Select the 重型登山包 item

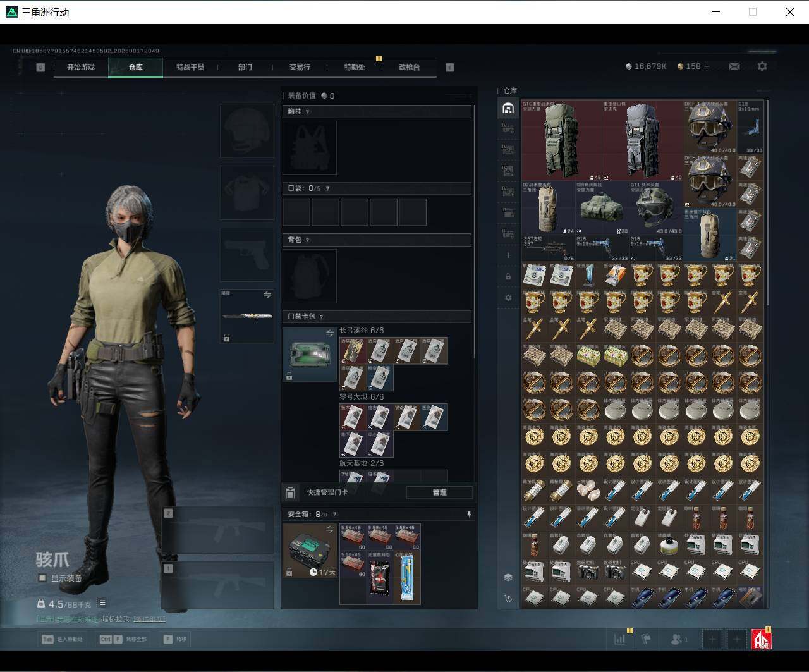(x=643, y=140)
